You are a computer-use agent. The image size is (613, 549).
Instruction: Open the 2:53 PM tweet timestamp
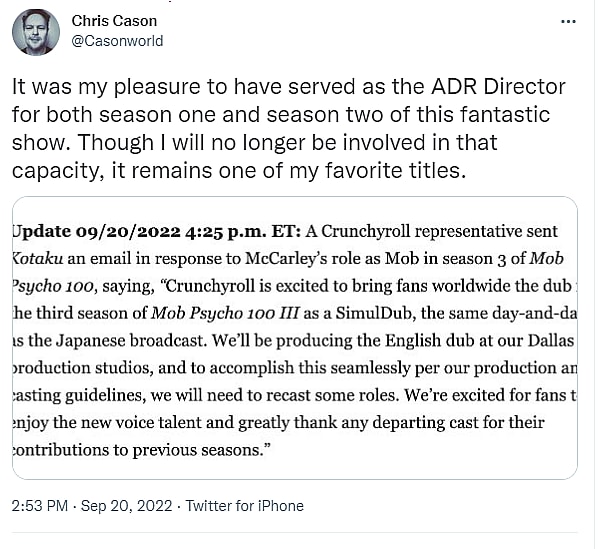38,505
